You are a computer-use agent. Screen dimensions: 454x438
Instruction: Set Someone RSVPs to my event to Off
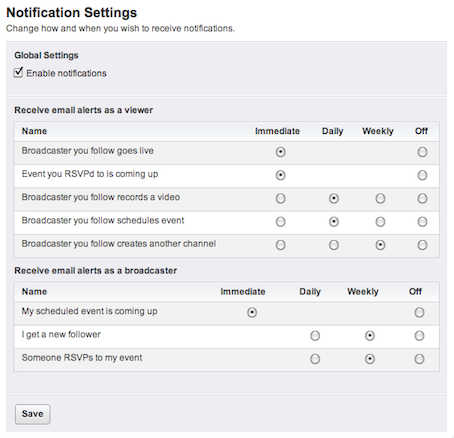click(x=419, y=359)
